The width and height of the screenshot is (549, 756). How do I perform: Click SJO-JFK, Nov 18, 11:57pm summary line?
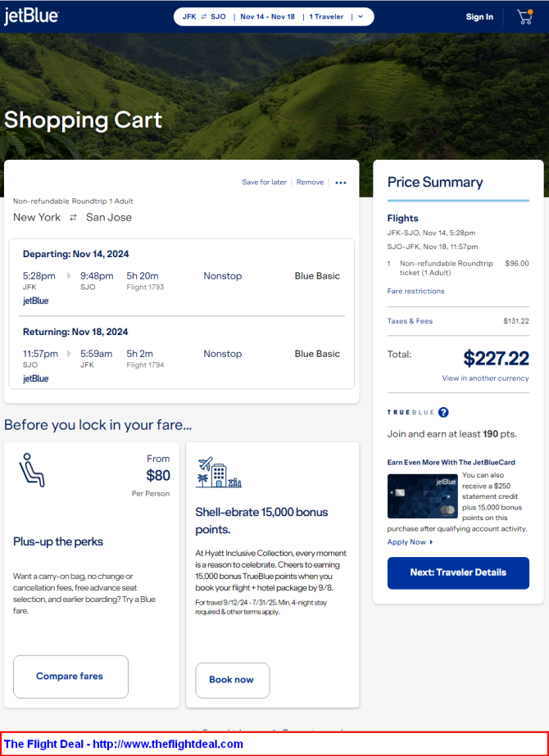[x=433, y=247]
